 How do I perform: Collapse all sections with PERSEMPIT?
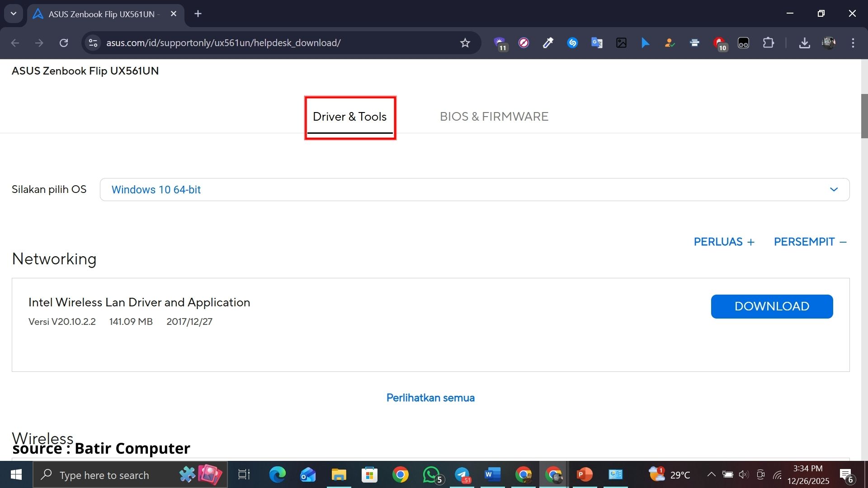(810, 242)
